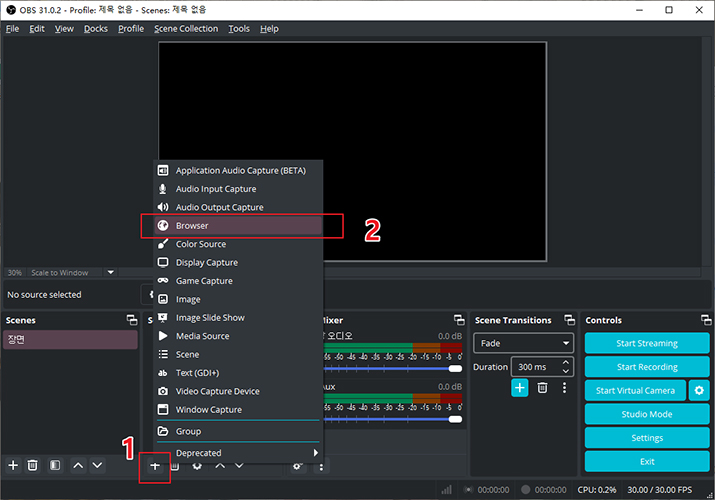Choose Audio Output Capture source
The image size is (715, 500).
(238, 207)
